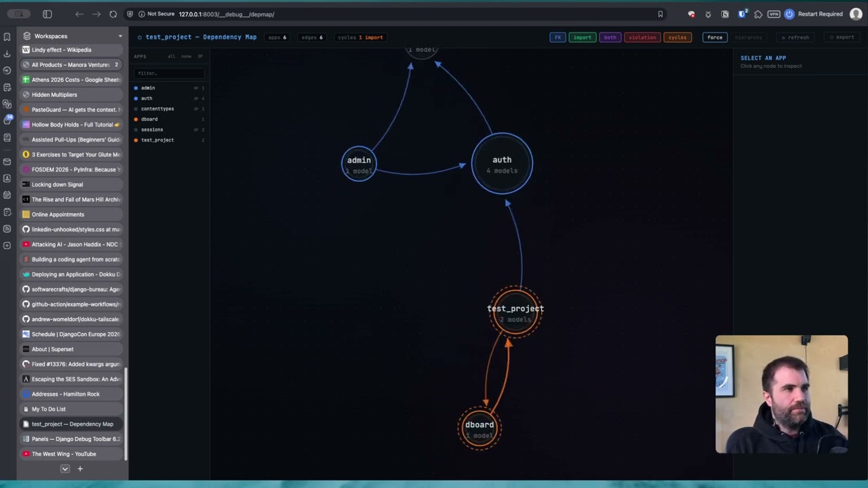The width and height of the screenshot is (868, 488).
Task: Toggle the FK edge filter
Action: [557, 37]
